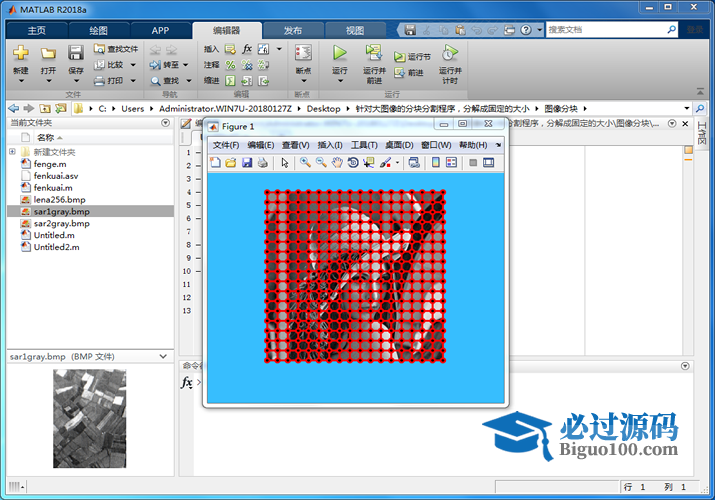Image resolution: width=715 pixels, height=500 pixels.
Task: Click the insert function fx icon
Action: (247, 49)
